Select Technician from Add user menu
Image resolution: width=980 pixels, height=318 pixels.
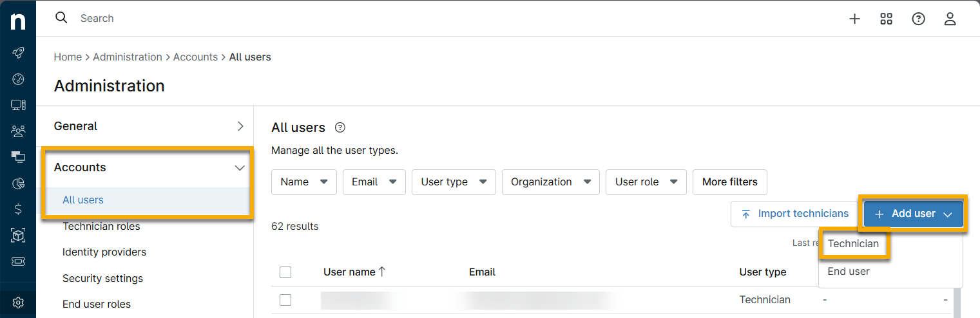tap(853, 244)
